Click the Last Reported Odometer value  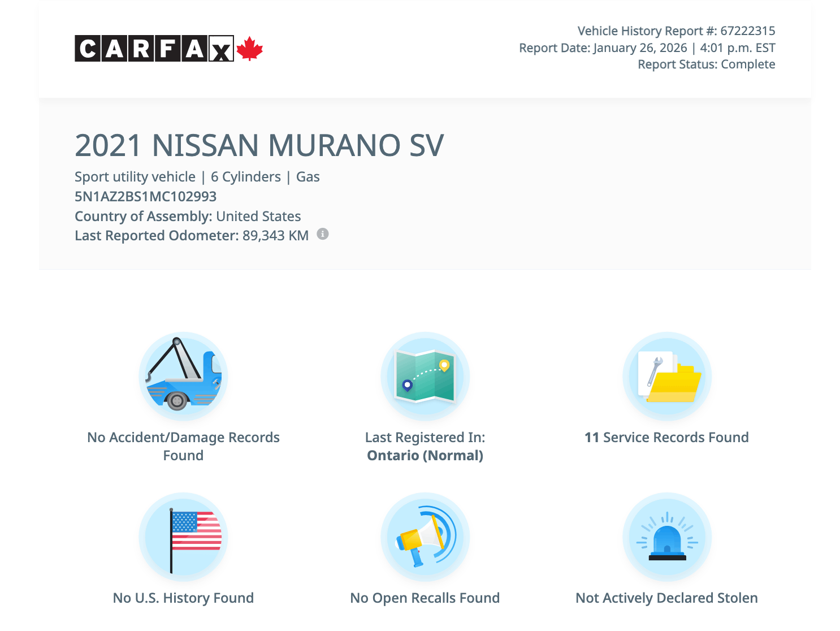click(x=275, y=236)
